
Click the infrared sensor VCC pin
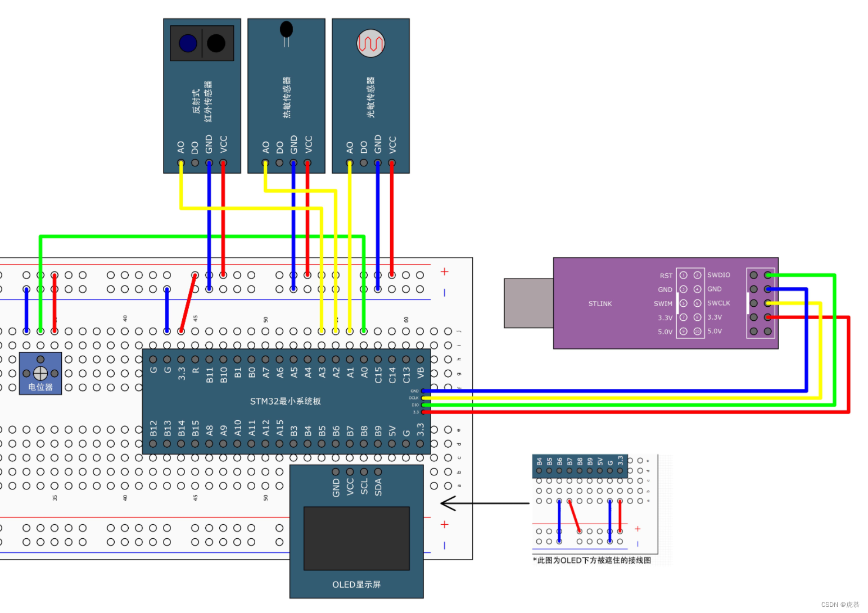tap(223, 163)
